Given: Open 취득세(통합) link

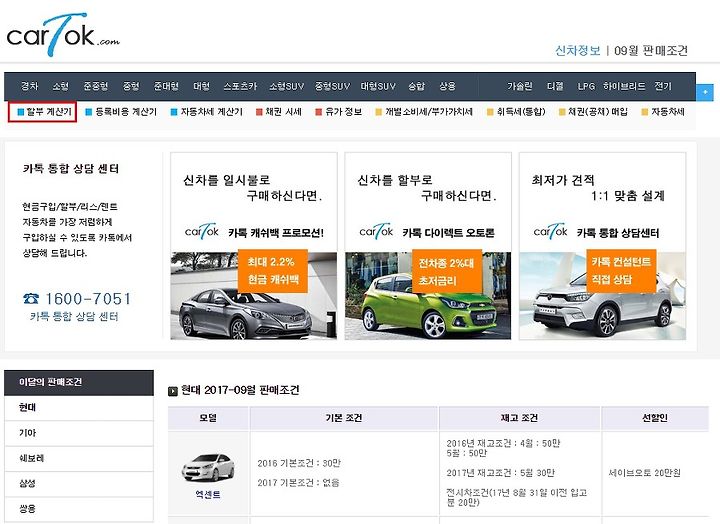Looking at the screenshot, I should click(516, 112).
